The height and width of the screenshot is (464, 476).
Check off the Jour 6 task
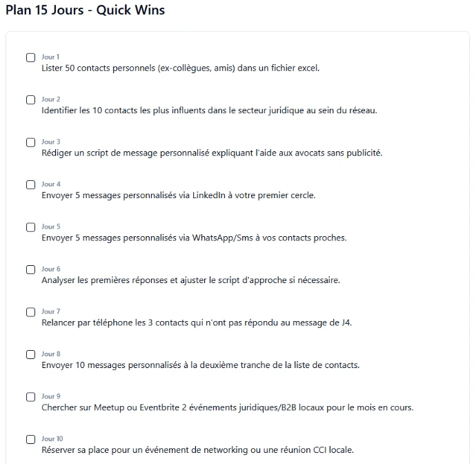tap(31, 270)
